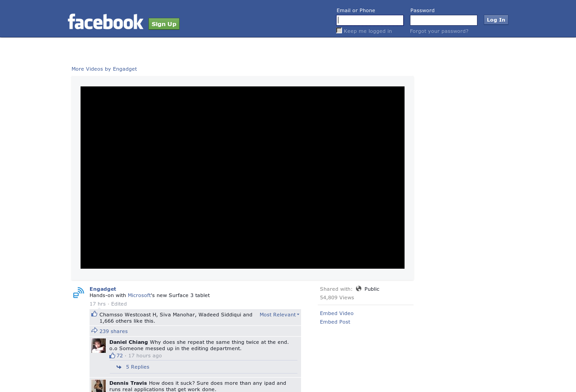Click the Edited label on the post
This screenshot has width=576, height=392.
(x=119, y=304)
